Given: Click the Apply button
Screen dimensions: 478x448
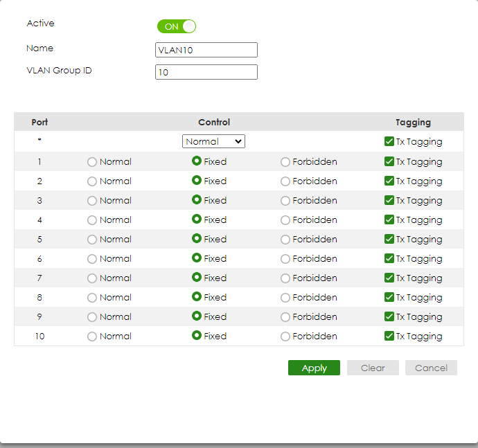Looking at the screenshot, I should [x=314, y=368].
